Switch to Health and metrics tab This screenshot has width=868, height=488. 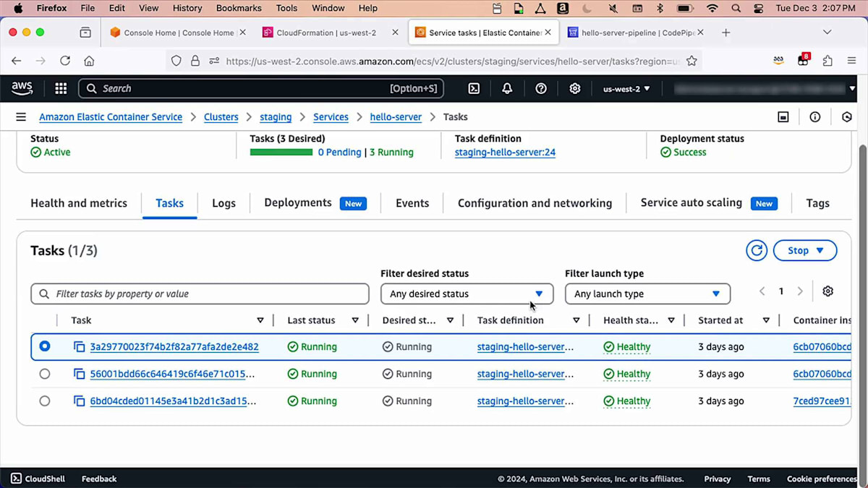79,203
